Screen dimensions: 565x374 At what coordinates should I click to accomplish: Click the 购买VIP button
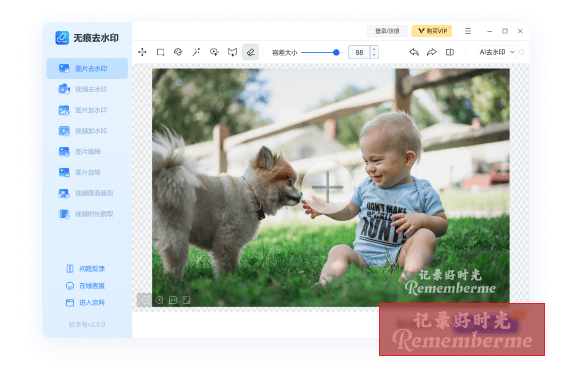point(432,31)
